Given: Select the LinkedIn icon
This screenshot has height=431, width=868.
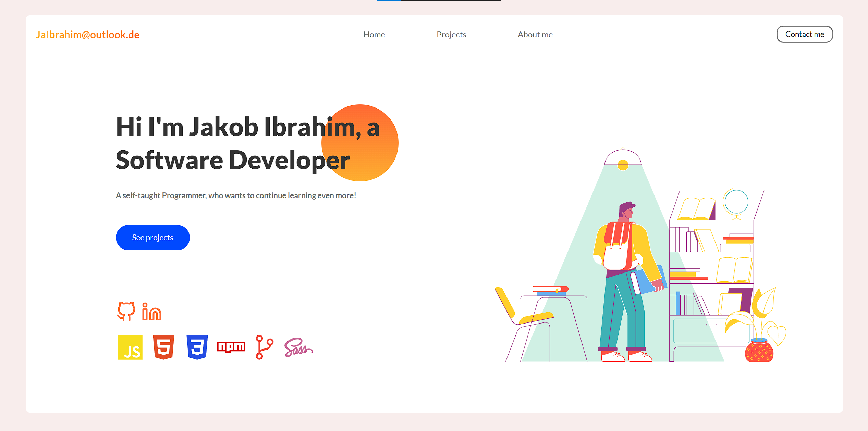Looking at the screenshot, I should click(x=151, y=312).
